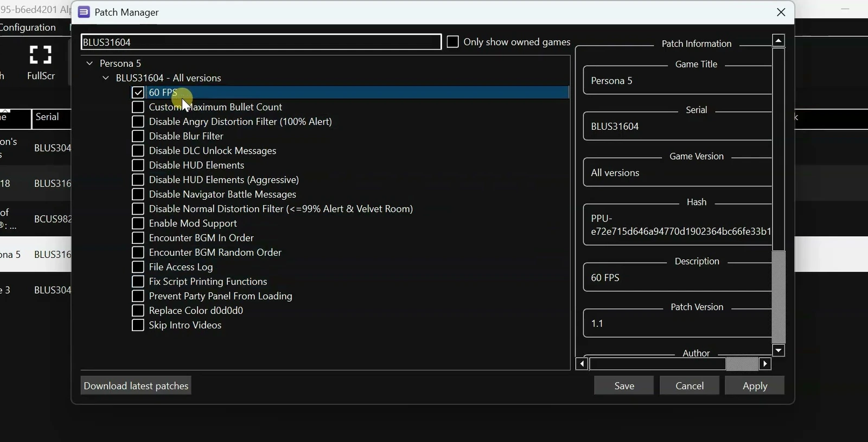Open the Configuration menu in main window
The width and height of the screenshot is (868, 442).
28,27
